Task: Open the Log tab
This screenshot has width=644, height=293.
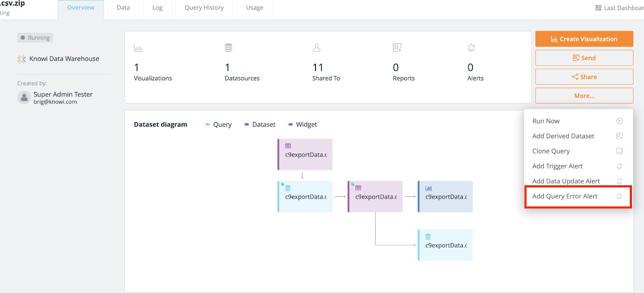Action: click(x=157, y=8)
